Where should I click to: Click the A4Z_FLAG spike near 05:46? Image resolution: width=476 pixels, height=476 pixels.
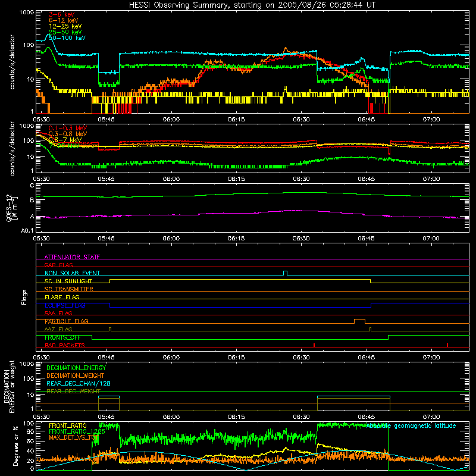pos(110,329)
